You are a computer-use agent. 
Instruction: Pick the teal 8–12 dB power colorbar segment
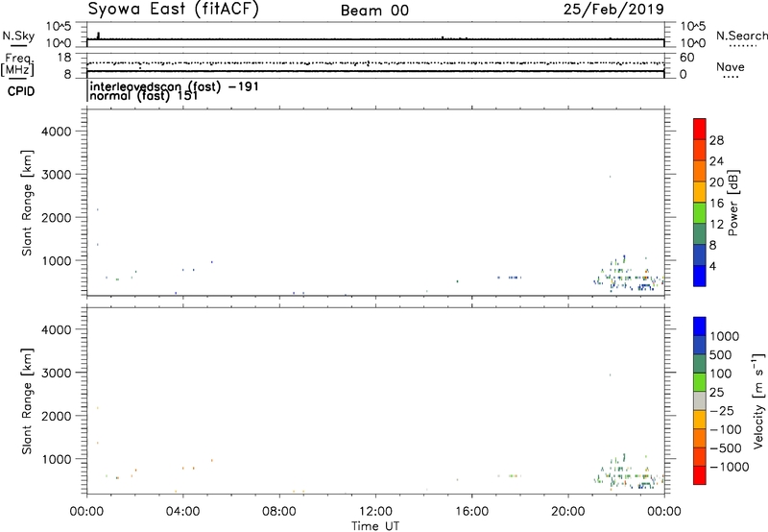[x=700, y=233]
